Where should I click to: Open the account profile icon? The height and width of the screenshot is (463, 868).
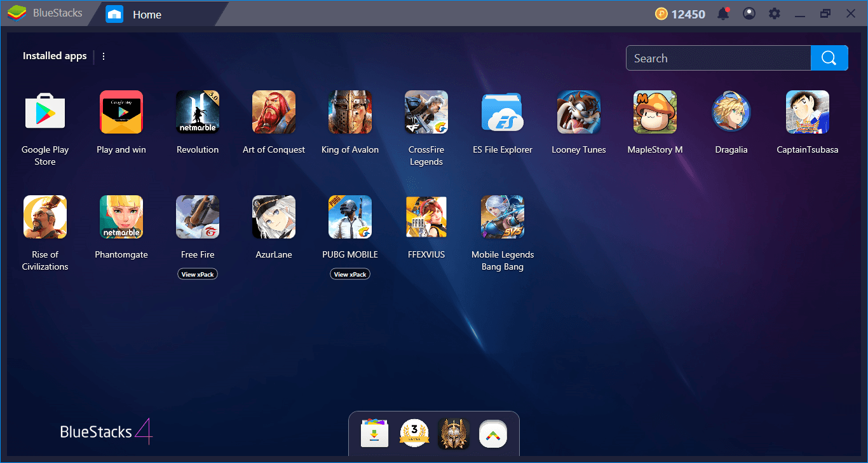[x=749, y=13]
